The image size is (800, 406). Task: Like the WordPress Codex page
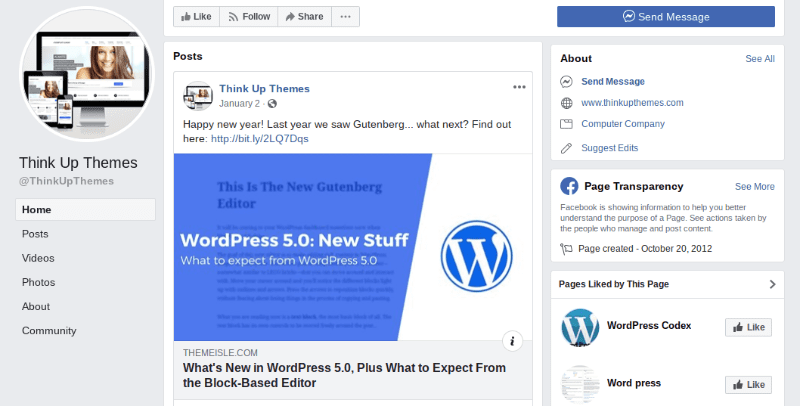748,327
